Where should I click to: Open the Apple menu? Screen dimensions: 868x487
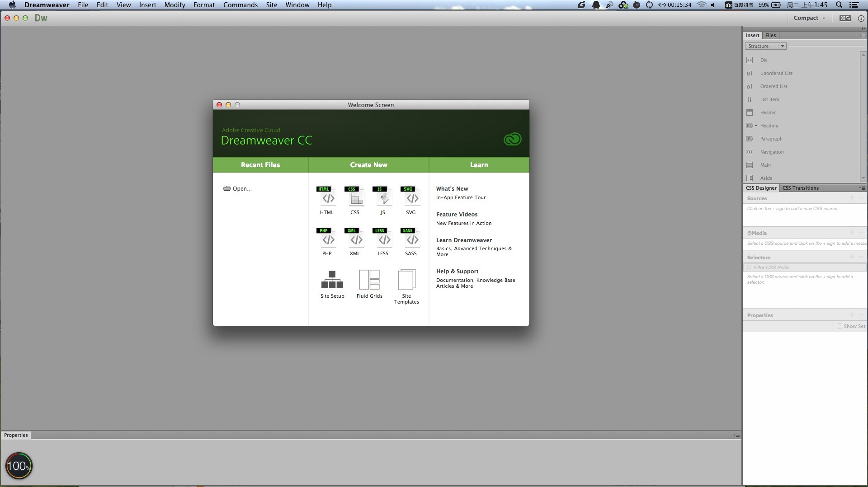(x=12, y=5)
